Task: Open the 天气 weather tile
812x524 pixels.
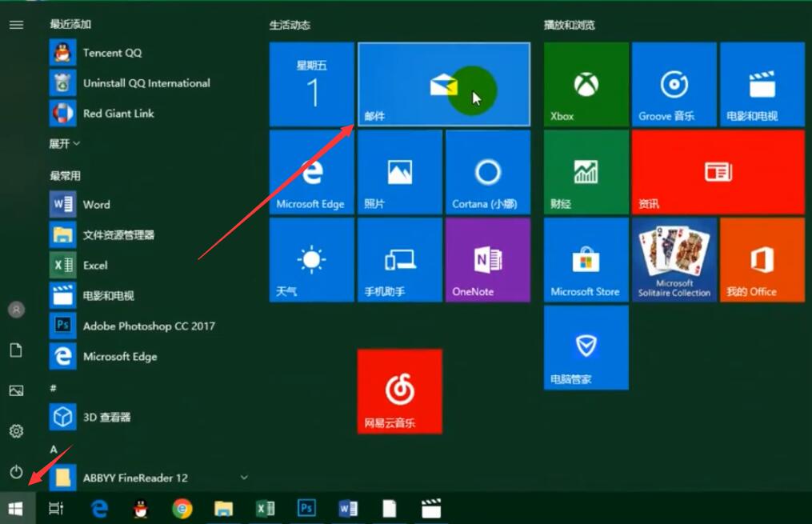Action: pos(311,260)
